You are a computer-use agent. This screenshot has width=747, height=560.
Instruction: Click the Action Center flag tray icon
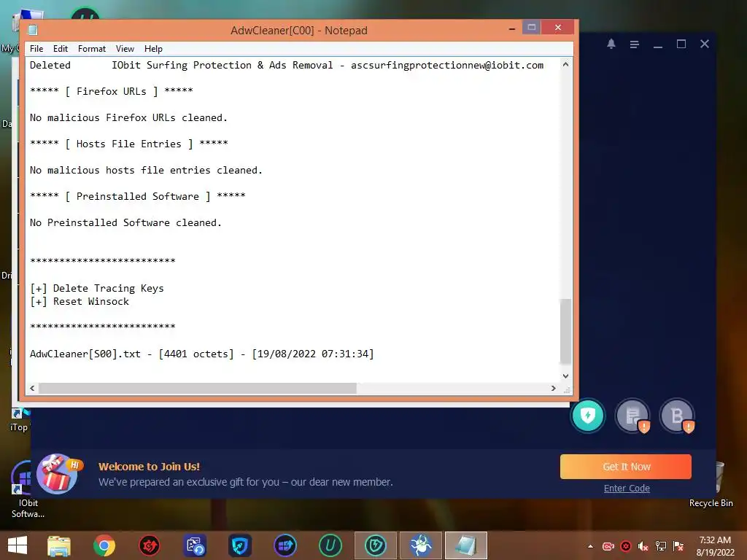tap(678, 546)
